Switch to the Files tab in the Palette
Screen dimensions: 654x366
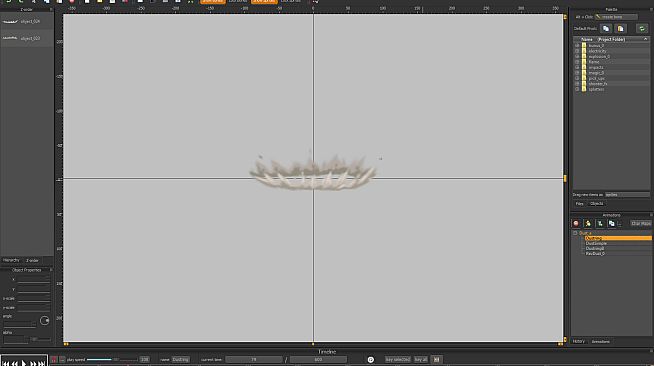pos(580,204)
